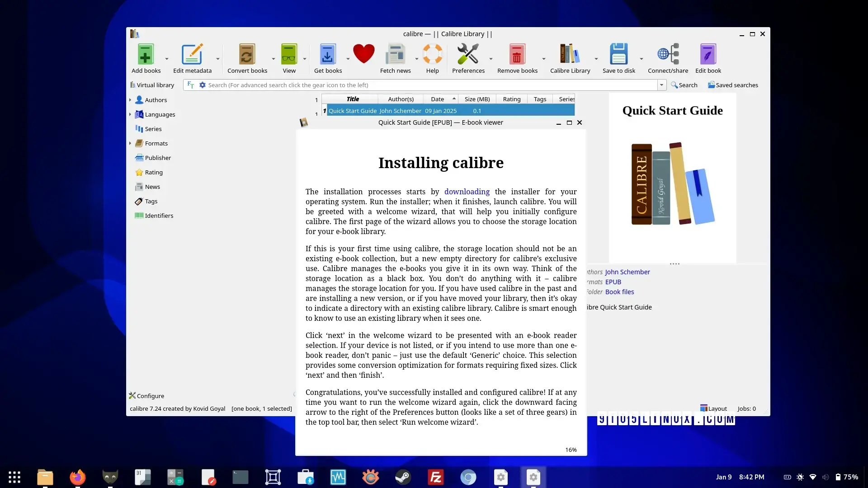Open the Saved searches dropdown
Screen dimensions: 868x488
733,84
